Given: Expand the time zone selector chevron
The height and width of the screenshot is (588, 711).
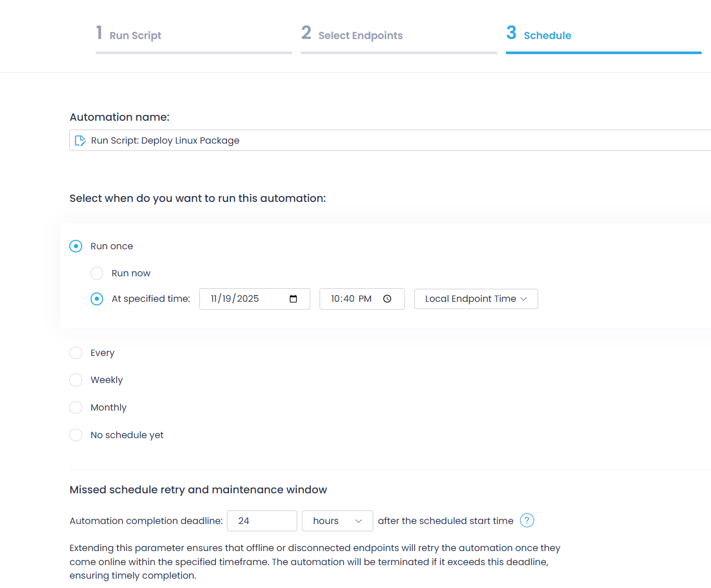Looking at the screenshot, I should tap(524, 299).
